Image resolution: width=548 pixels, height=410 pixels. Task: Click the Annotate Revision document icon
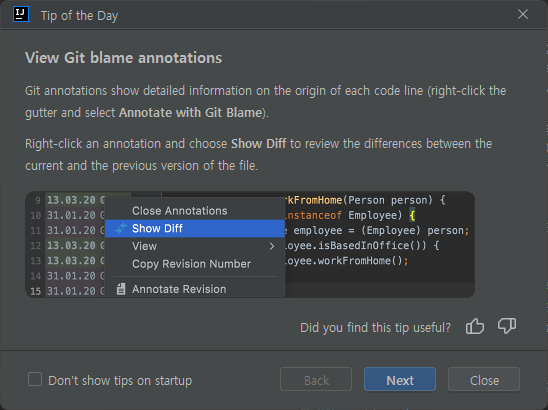pyautogui.click(x=121, y=289)
